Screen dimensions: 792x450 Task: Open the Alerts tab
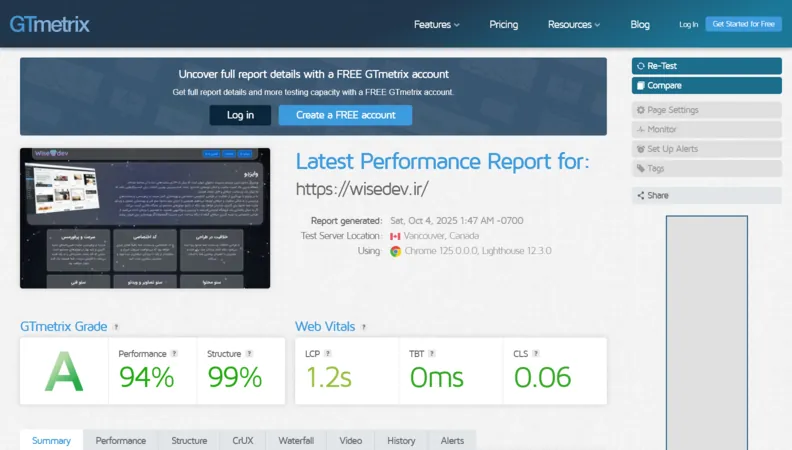pos(452,440)
